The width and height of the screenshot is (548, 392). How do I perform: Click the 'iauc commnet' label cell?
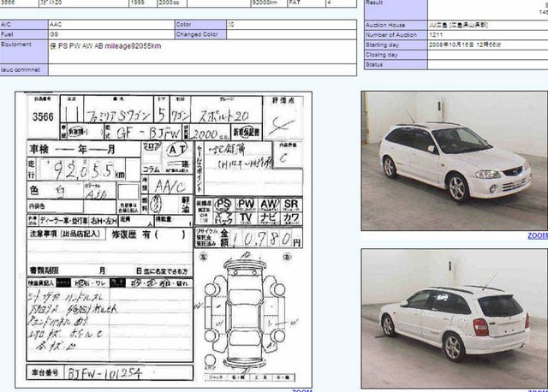point(24,70)
